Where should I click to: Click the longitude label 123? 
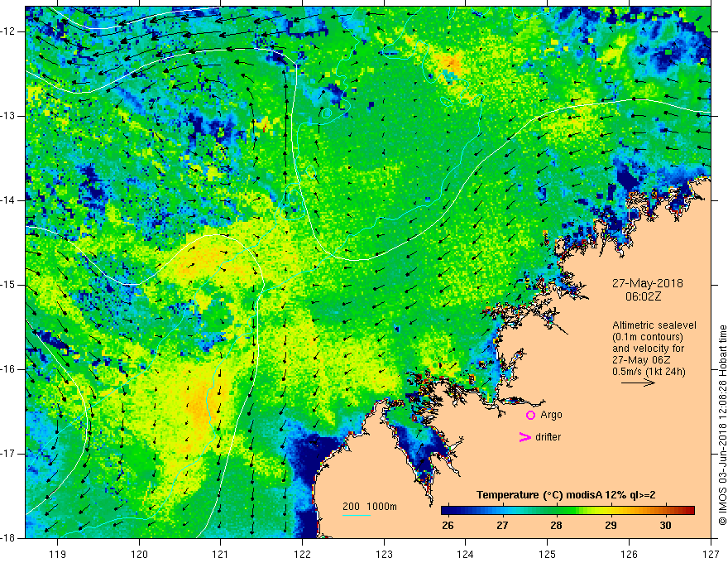(384, 554)
